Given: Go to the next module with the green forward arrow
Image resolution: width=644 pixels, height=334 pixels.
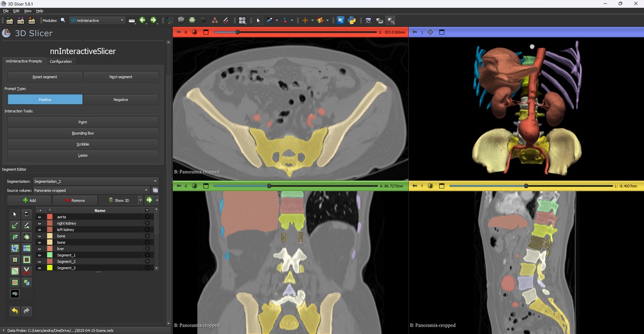Looking at the screenshot, I should tap(153, 20).
